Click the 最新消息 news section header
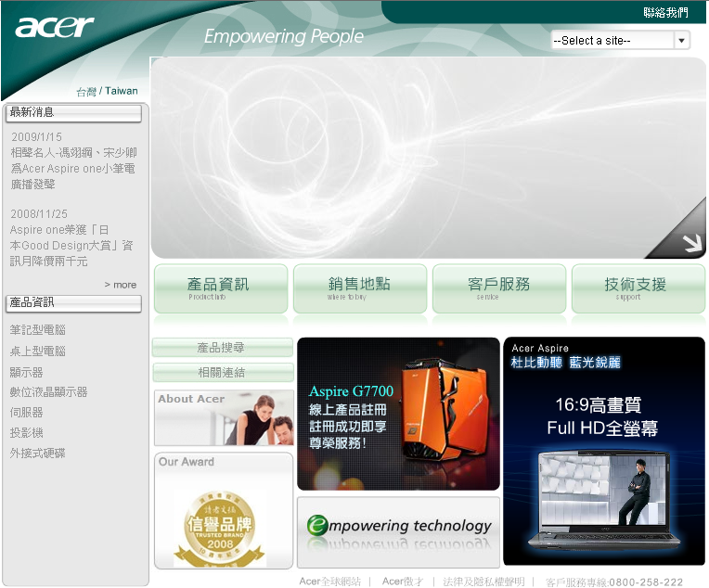 (x=73, y=113)
